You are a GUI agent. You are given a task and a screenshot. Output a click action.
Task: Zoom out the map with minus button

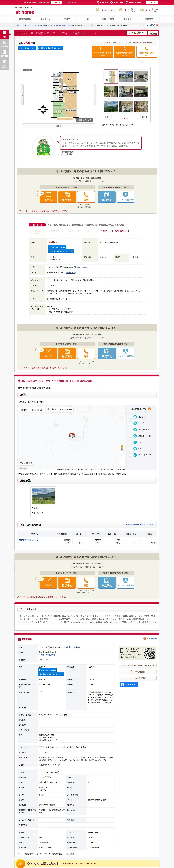122,464
